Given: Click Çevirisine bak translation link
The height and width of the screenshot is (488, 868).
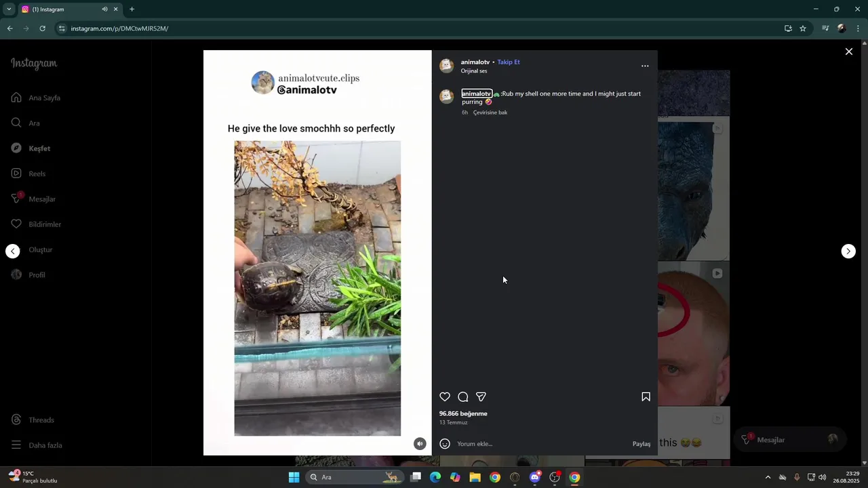Looking at the screenshot, I should click(x=490, y=113).
